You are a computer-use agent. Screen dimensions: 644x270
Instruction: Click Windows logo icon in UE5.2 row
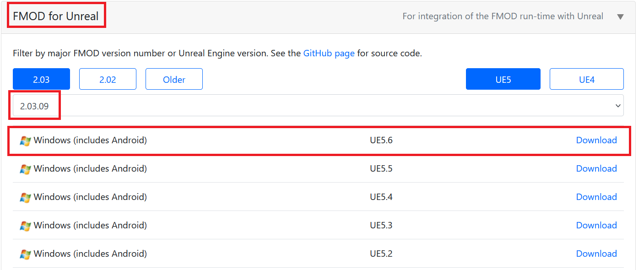(25, 254)
